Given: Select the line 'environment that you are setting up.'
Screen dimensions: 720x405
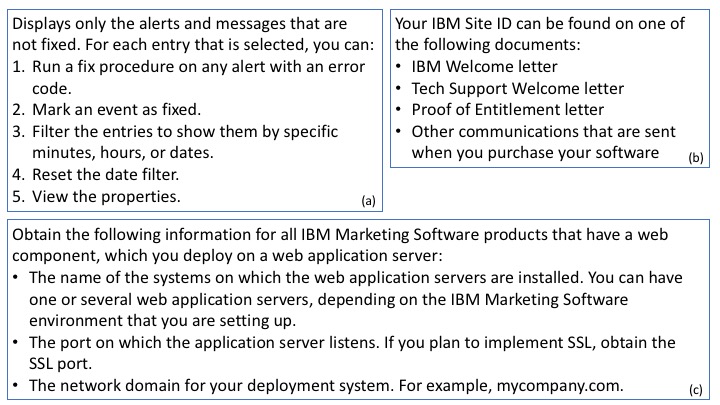Looking at the screenshot, I should (x=162, y=321).
